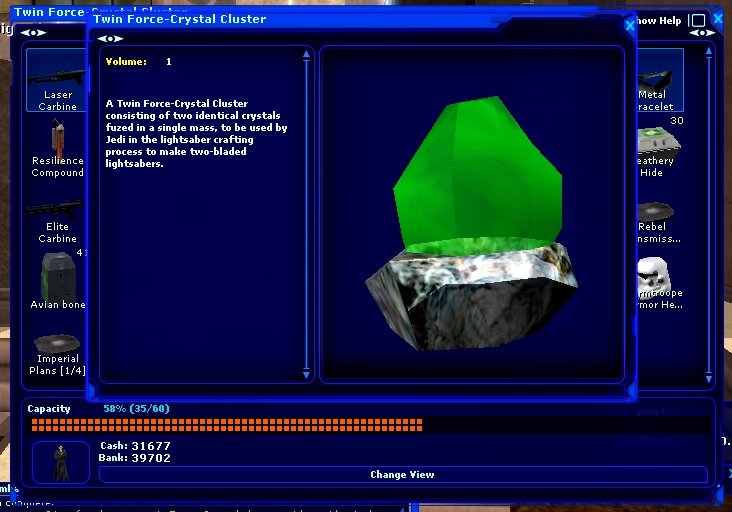Click the examine window's collapse eye handle

pos(110,39)
